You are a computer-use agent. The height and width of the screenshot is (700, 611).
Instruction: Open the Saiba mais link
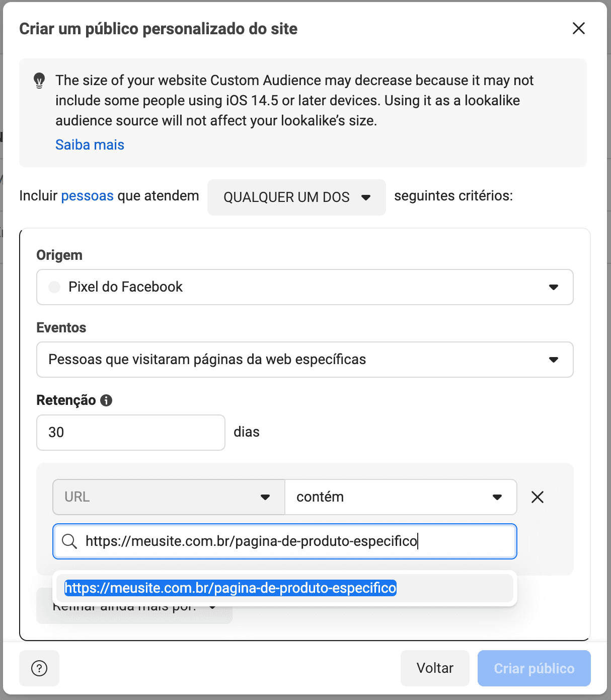point(90,145)
